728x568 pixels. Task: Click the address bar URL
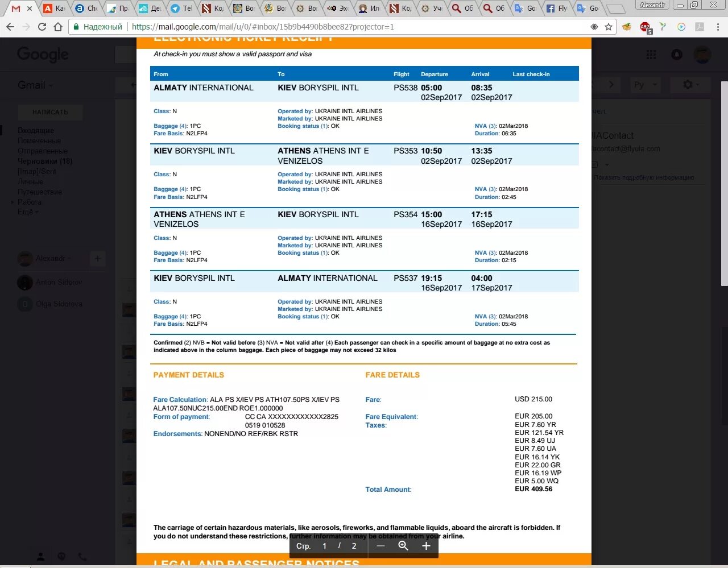[263, 27]
